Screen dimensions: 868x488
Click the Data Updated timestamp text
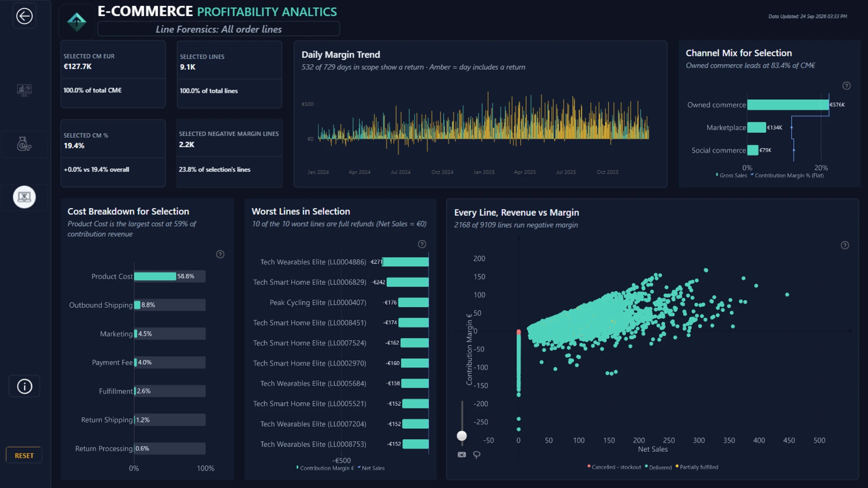point(808,16)
